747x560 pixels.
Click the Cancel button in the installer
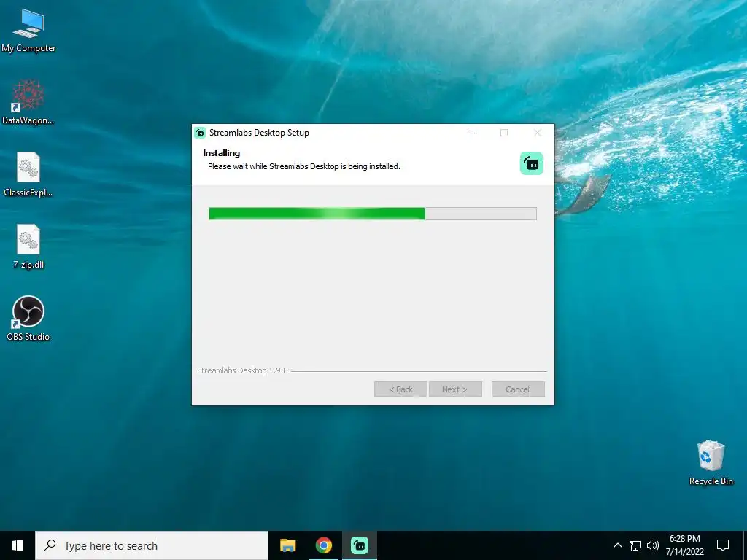click(x=518, y=389)
